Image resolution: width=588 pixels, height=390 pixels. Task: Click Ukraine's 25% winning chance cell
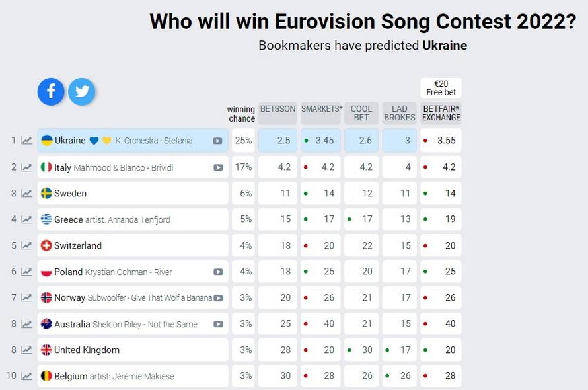click(x=243, y=140)
